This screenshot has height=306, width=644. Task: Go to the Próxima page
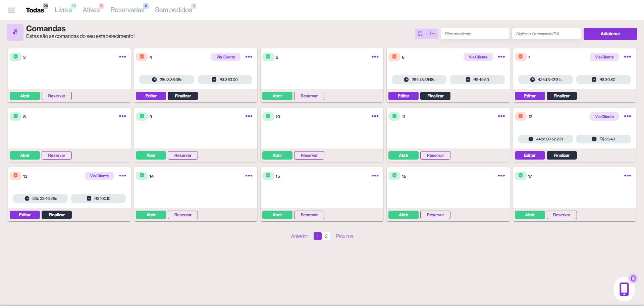344,236
